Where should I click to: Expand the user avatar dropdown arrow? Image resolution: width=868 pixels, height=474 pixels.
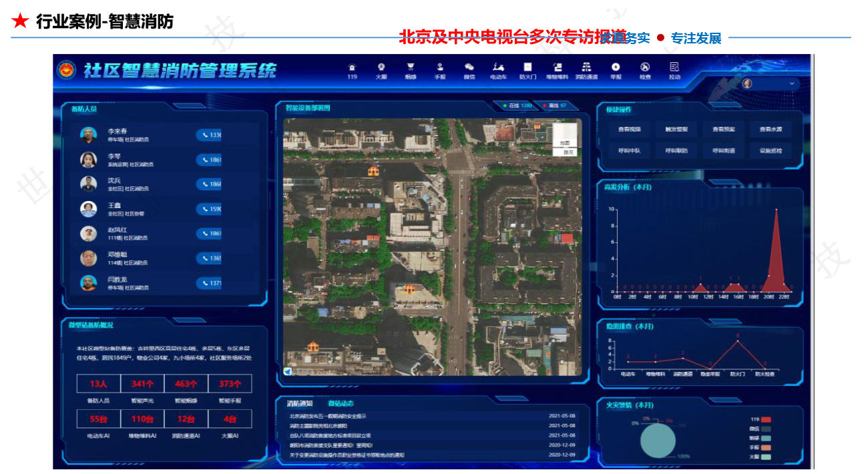[x=792, y=83]
